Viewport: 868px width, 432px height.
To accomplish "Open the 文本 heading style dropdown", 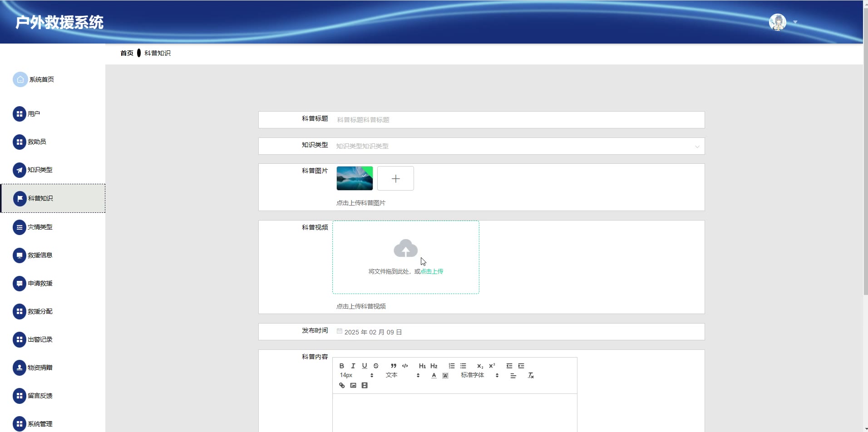I will click(403, 375).
